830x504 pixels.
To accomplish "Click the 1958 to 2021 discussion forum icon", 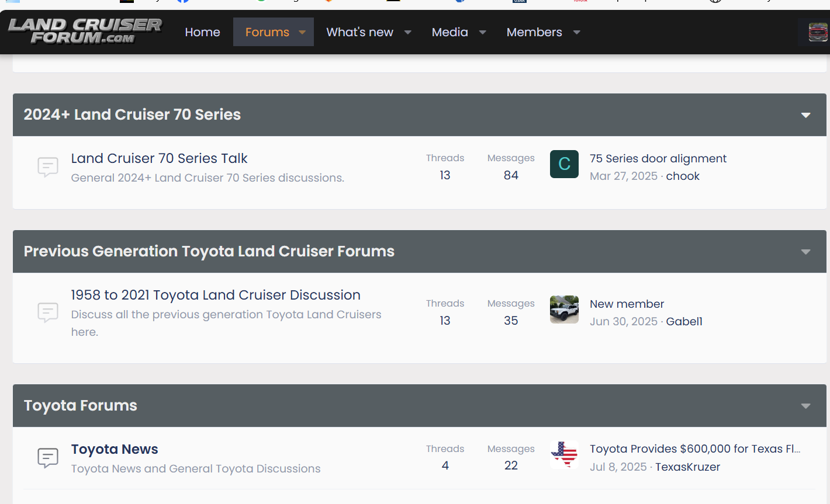I will pos(48,312).
